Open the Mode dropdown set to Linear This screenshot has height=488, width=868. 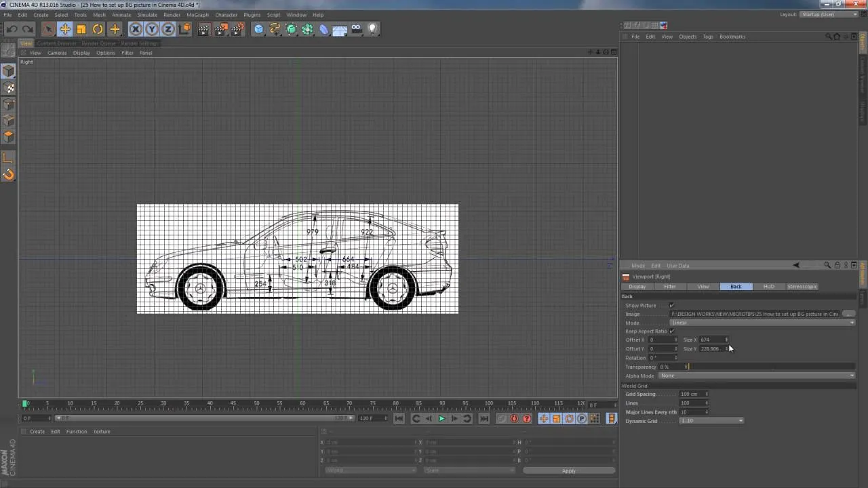[x=763, y=323]
